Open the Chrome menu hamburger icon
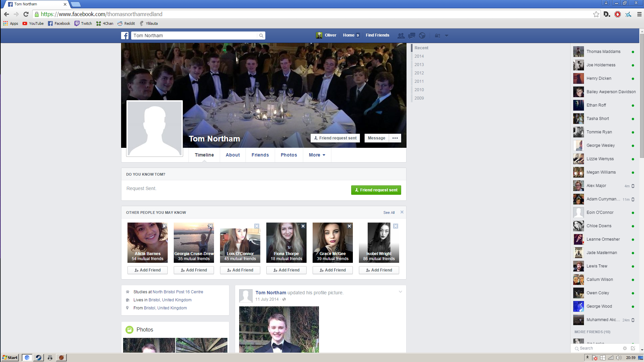644x362 pixels. pyautogui.click(x=639, y=14)
